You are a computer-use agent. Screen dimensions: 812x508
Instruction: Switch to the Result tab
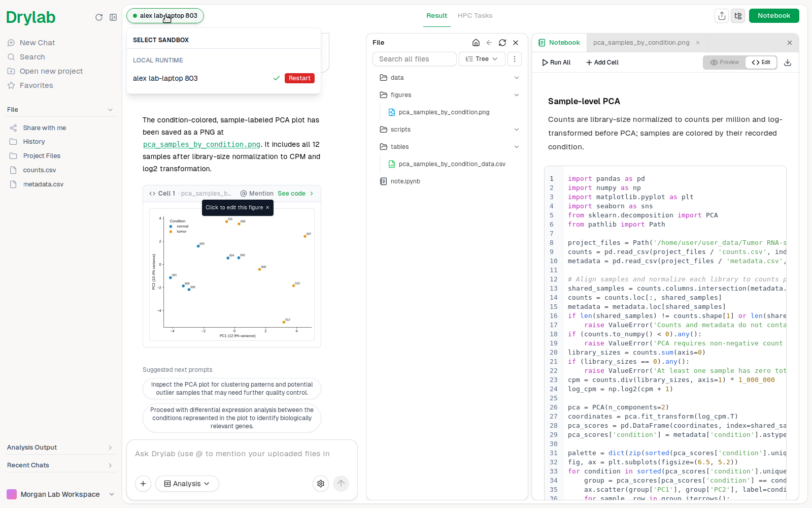(x=436, y=16)
